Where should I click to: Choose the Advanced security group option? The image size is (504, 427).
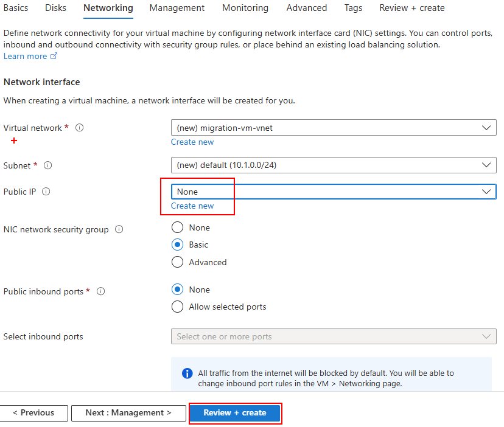tap(177, 262)
